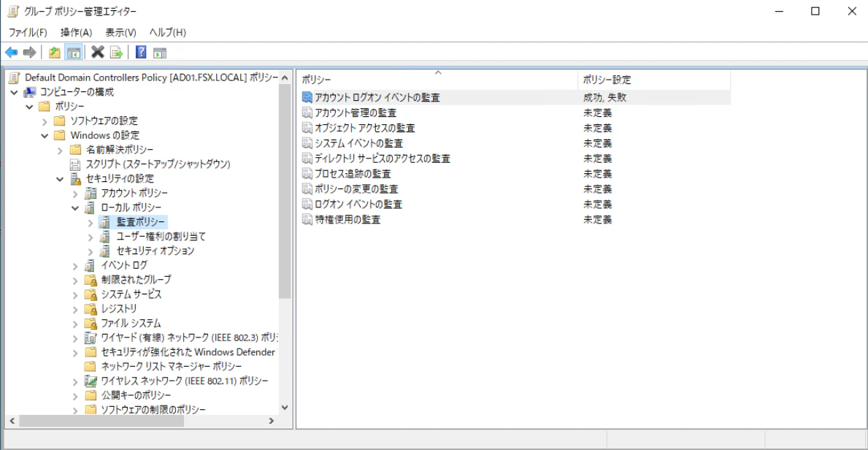Click the Delete (X) toolbar icon
The height and width of the screenshot is (450, 868).
pos(98,53)
